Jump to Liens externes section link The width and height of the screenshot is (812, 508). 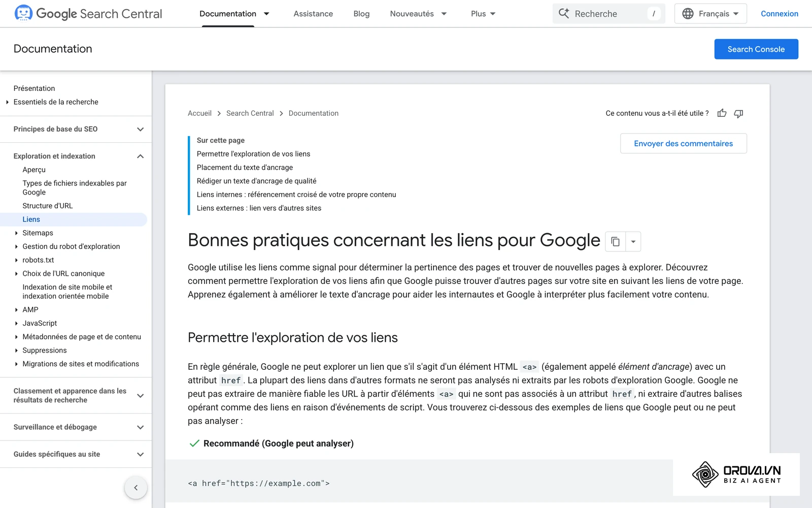[x=259, y=208]
